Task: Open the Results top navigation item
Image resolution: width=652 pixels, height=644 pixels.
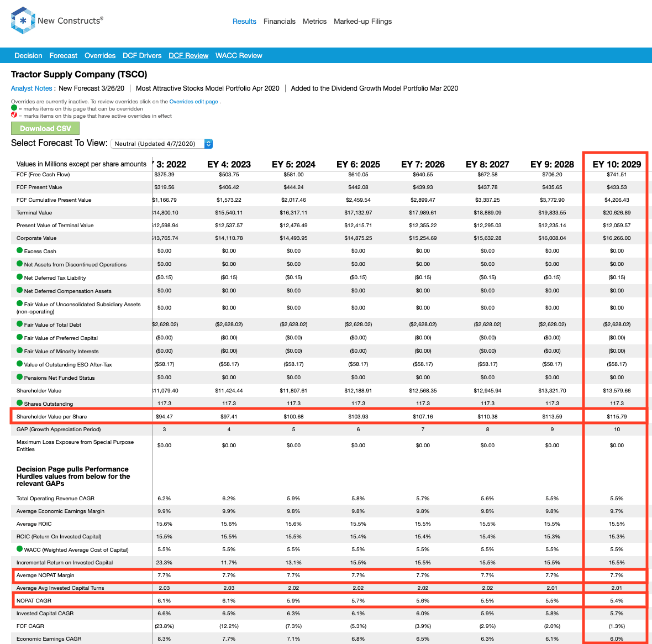Action: [244, 21]
